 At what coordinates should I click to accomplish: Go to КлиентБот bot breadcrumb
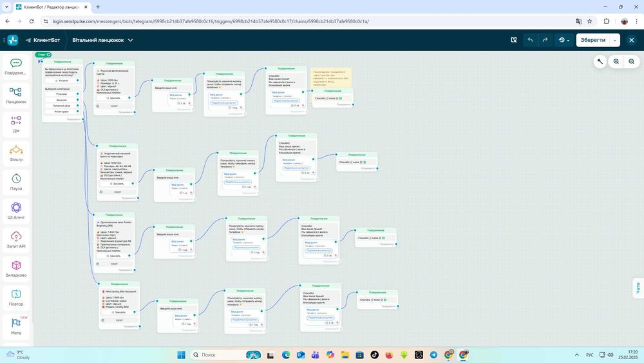[43, 40]
